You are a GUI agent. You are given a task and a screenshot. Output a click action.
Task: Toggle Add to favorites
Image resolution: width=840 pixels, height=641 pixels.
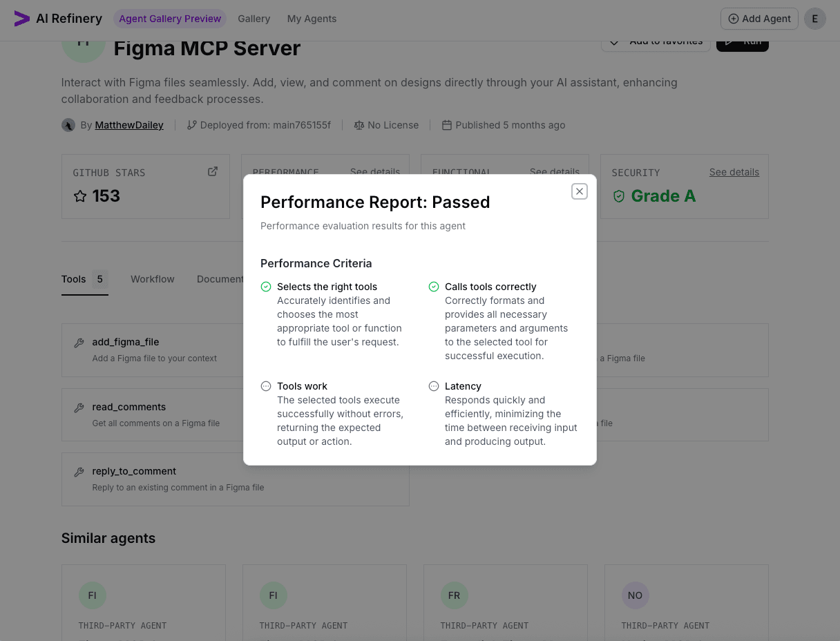[x=656, y=41]
